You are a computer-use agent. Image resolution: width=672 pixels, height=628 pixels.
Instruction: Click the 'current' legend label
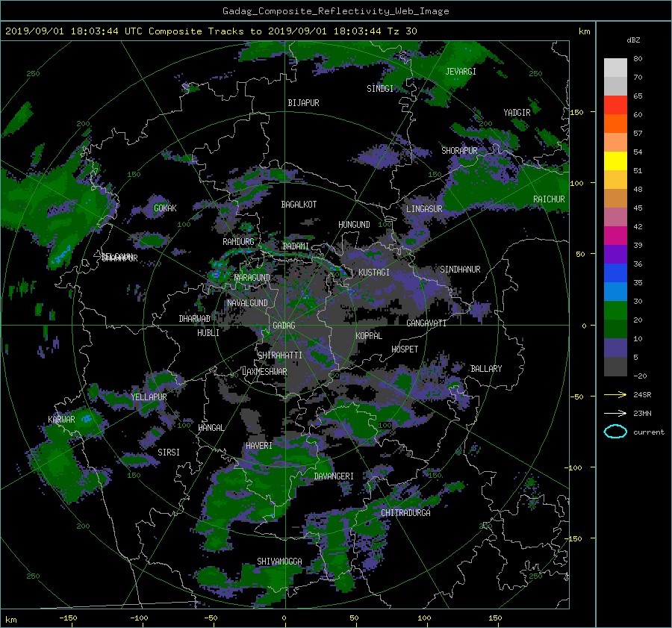click(648, 432)
